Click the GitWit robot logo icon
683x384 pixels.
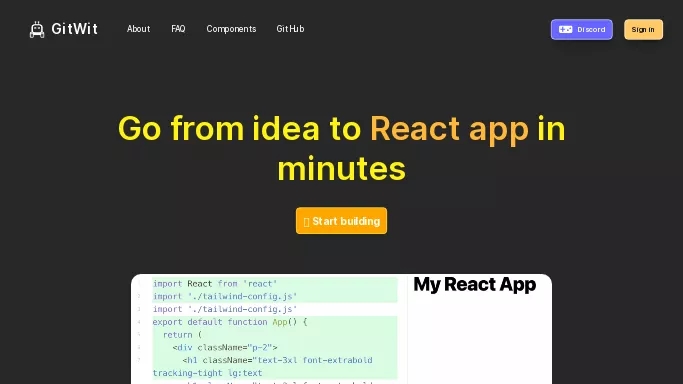[37, 30]
